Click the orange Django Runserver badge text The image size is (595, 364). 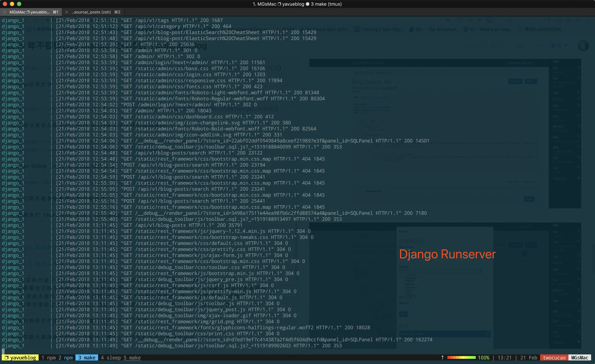click(x=447, y=254)
